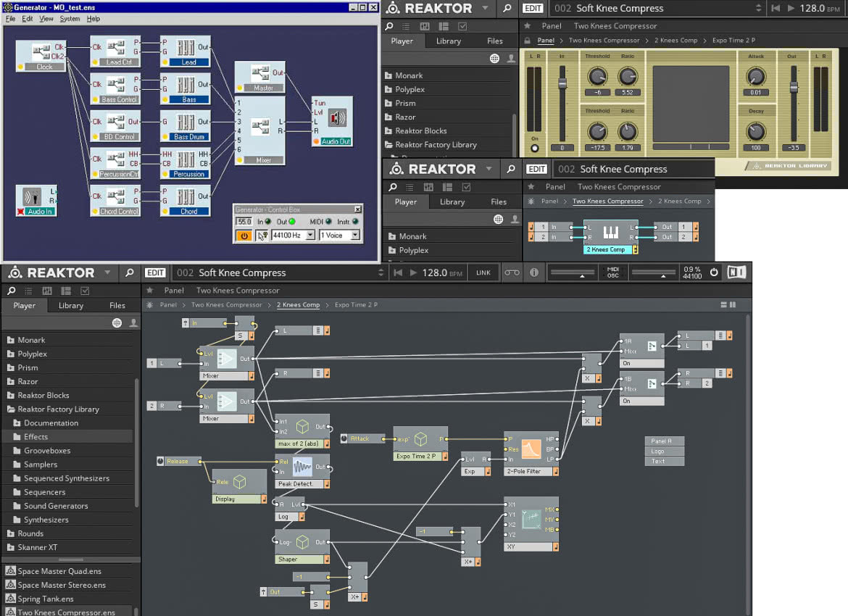Click the Release knob in bottom structure view
The height and width of the screenshot is (616, 848).
click(160, 462)
